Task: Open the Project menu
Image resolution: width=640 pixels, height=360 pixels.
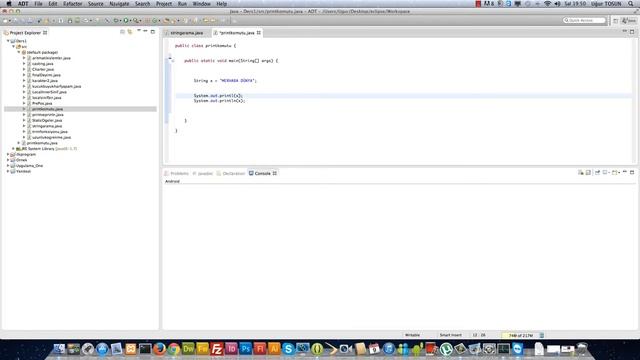Action: (x=164, y=4)
